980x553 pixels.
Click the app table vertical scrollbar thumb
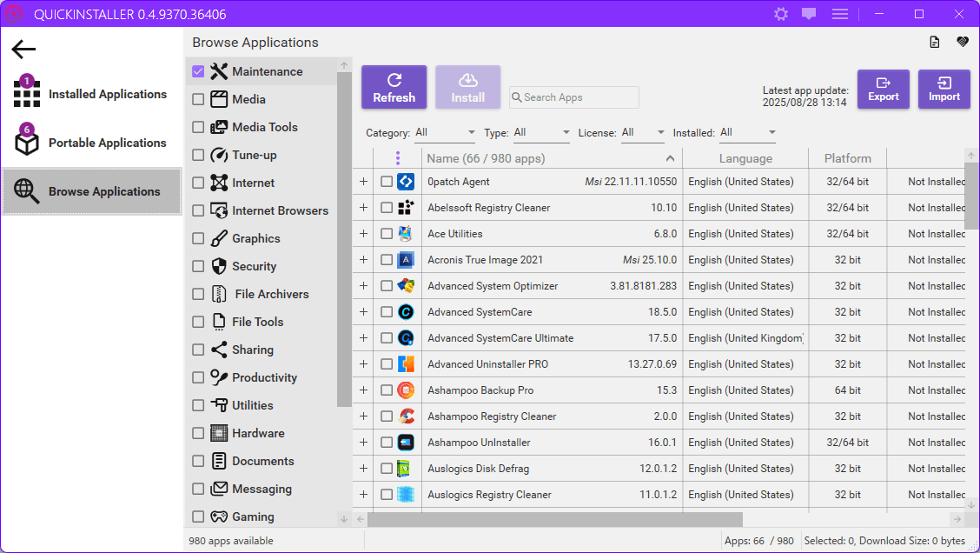(x=971, y=195)
